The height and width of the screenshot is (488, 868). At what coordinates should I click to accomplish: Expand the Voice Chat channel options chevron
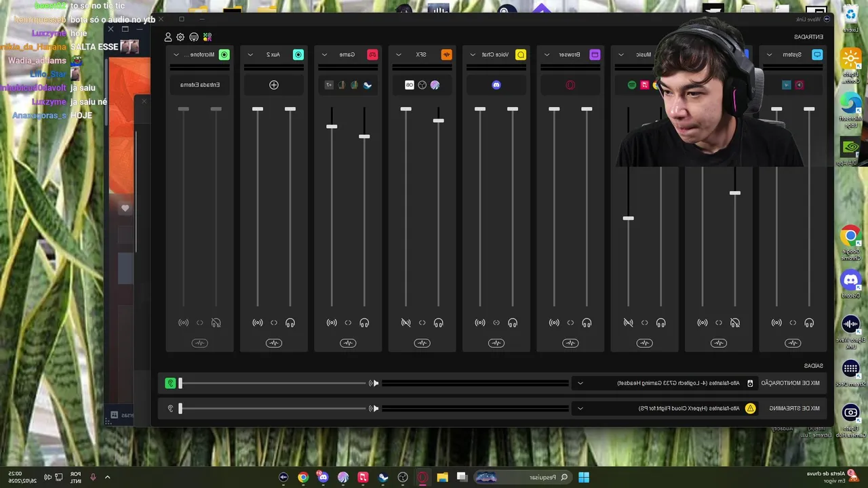point(473,54)
